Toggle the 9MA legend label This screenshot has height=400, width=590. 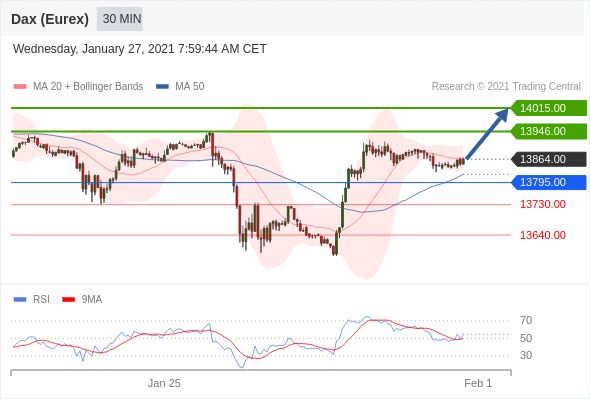pos(92,300)
